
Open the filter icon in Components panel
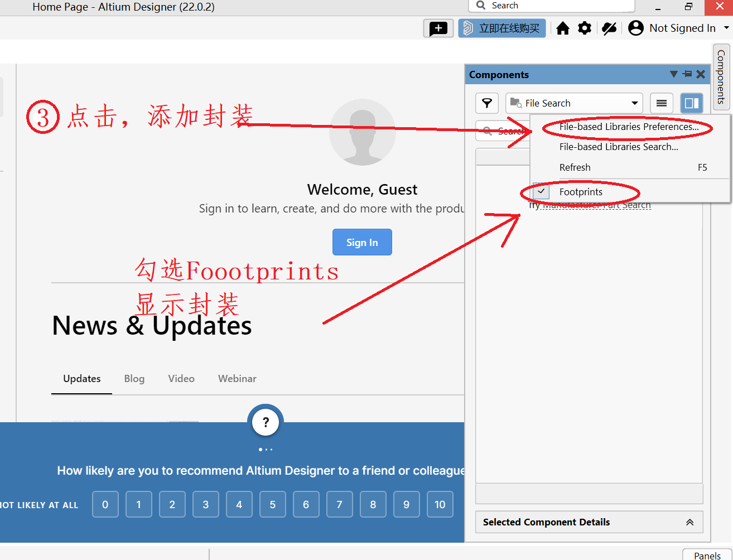(486, 103)
